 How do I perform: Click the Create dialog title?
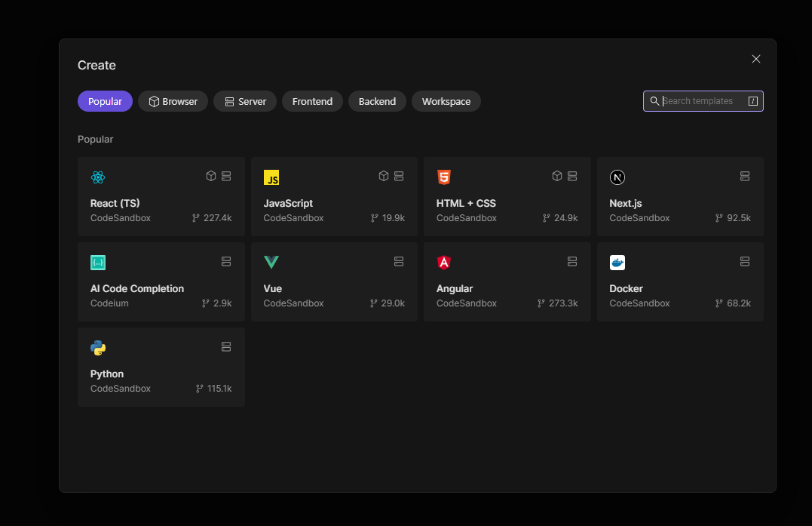pos(97,66)
